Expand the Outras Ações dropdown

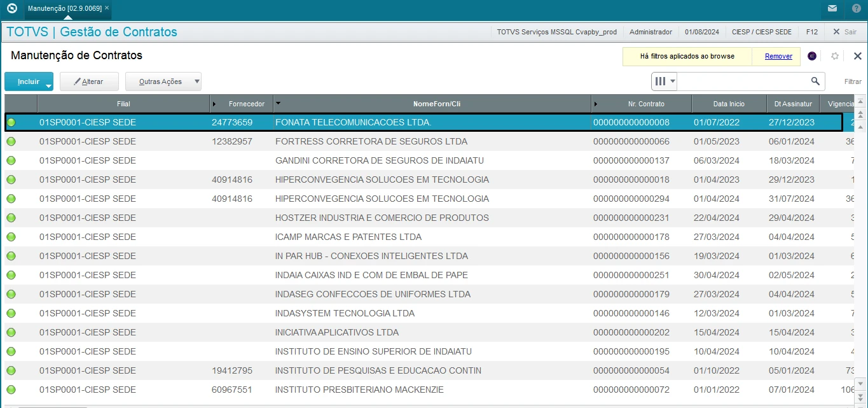[197, 81]
